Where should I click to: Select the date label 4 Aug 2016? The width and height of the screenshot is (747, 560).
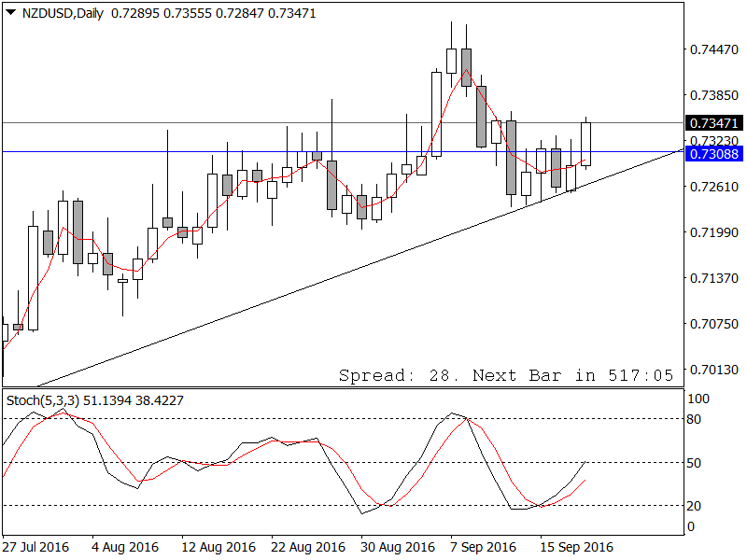125,547
